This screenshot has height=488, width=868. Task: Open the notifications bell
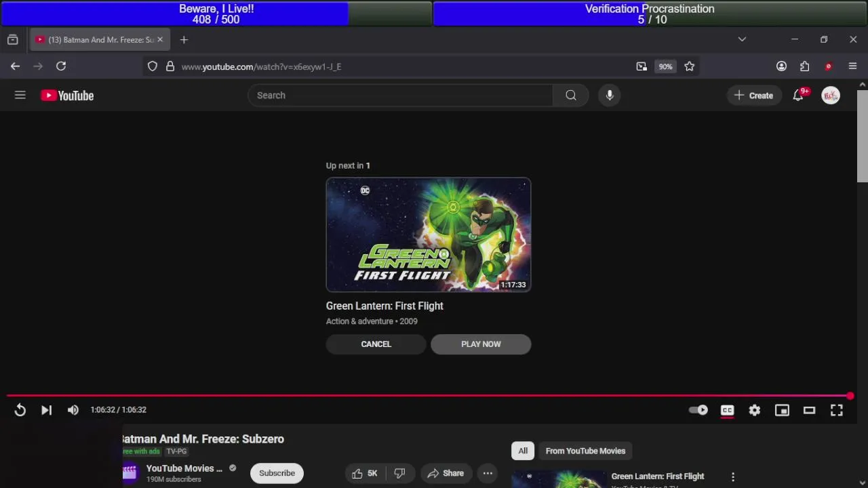[x=798, y=96]
